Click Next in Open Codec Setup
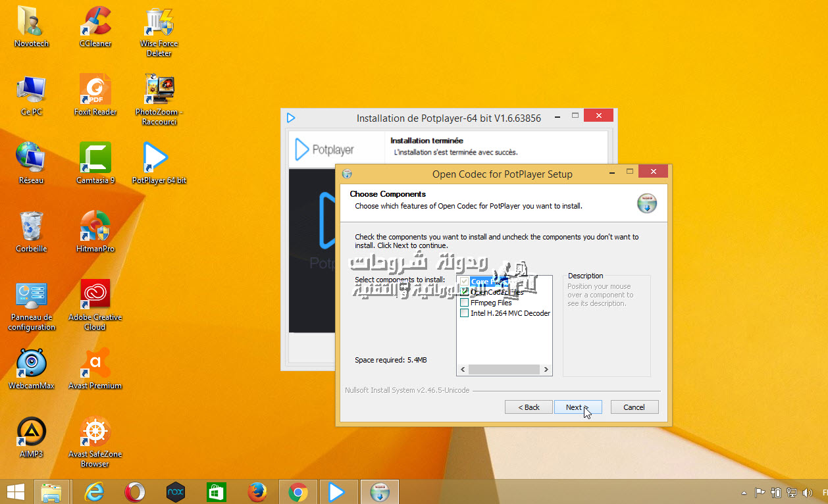This screenshot has width=828, height=504. click(x=578, y=407)
